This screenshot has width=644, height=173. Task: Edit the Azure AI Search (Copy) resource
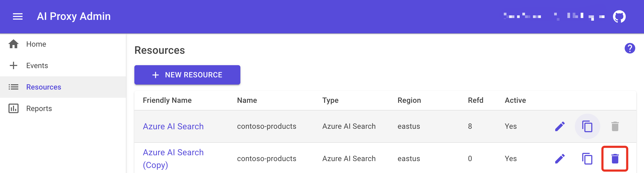pos(560,159)
